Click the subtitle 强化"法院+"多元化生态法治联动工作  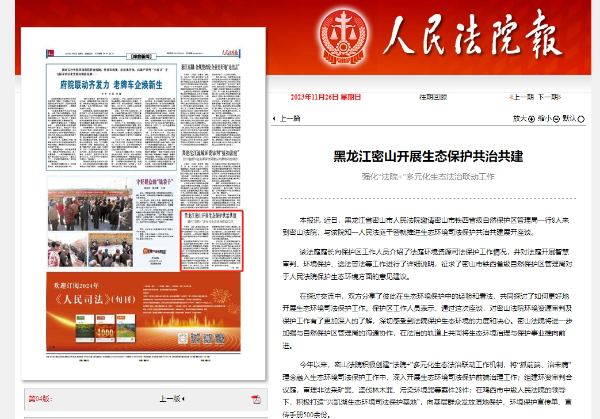pos(428,176)
